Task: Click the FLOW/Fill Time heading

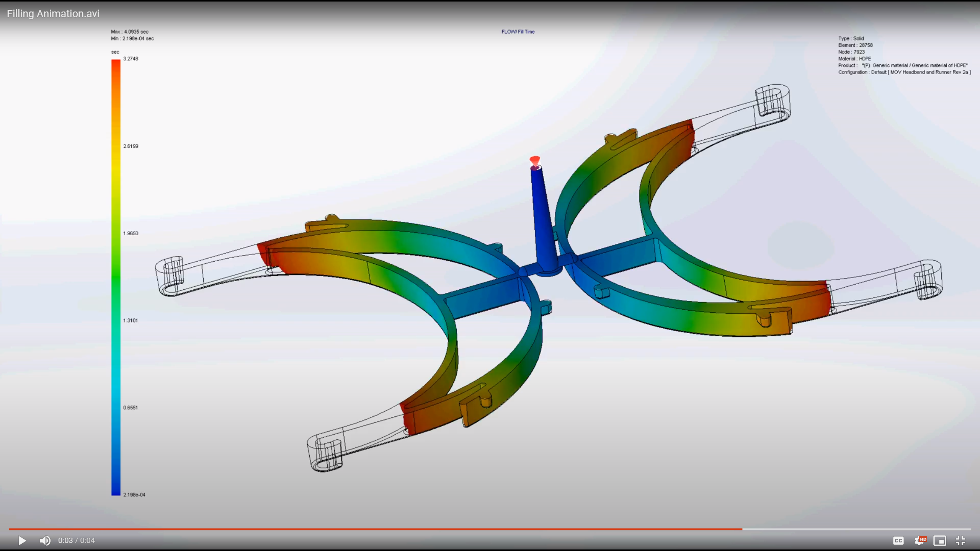Action: [518, 32]
